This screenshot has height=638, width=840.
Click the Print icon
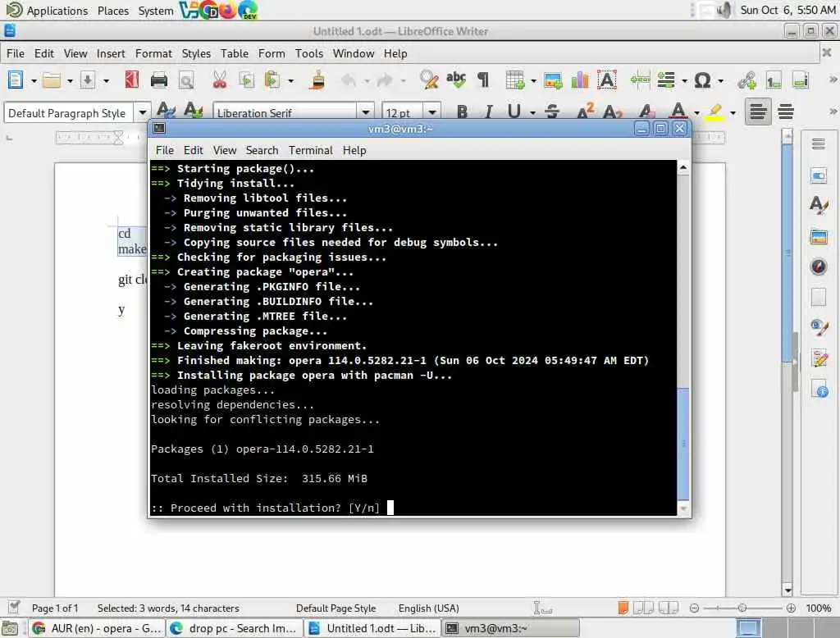pyautogui.click(x=159, y=80)
